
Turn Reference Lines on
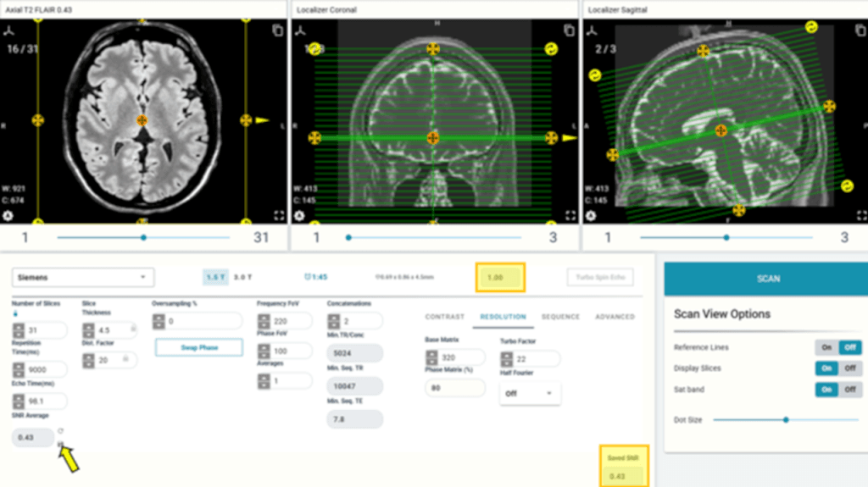pyautogui.click(x=825, y=347)
